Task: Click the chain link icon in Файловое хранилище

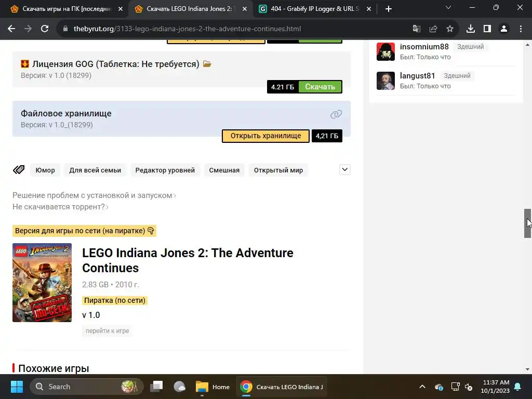Action: (x=336, y=114)
